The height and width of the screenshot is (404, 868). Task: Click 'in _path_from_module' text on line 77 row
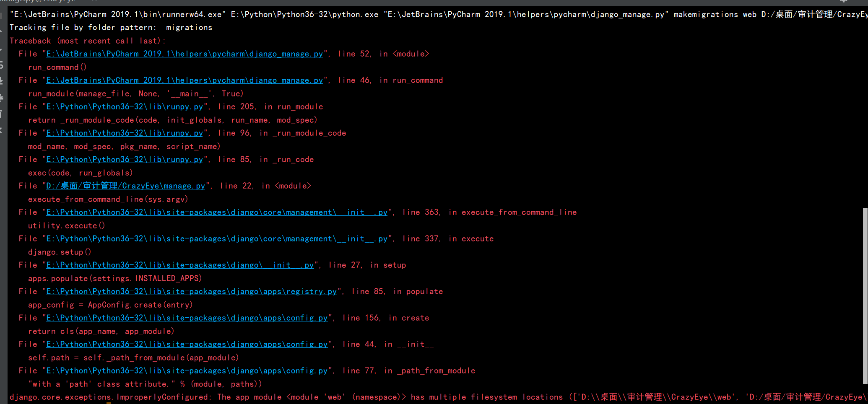click(430, 371)
